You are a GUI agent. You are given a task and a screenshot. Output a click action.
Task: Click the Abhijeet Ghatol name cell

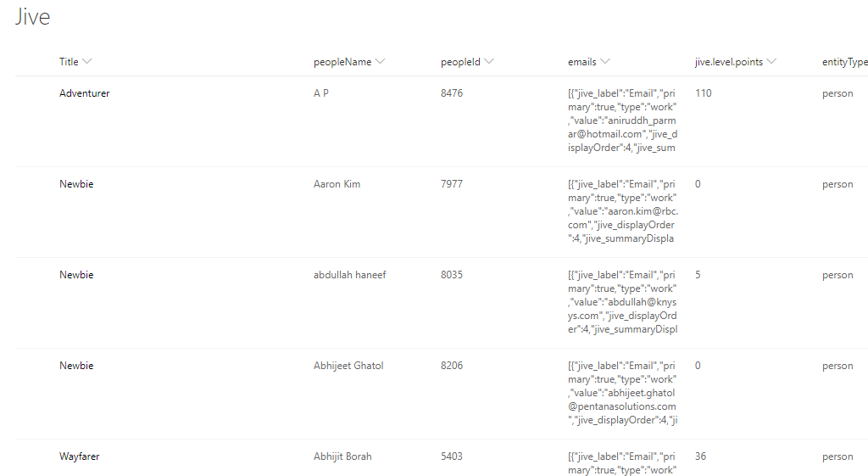click(x=348, y=366)
